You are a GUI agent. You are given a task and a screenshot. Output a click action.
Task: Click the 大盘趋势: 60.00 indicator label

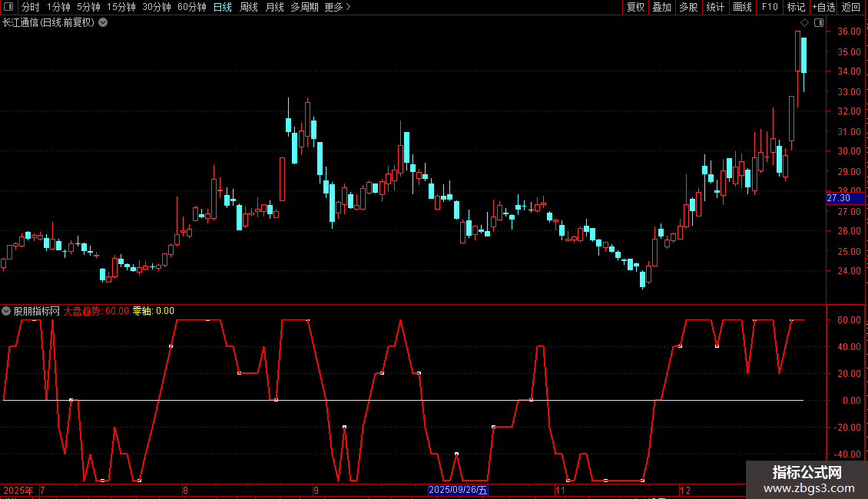coord(96,311)
